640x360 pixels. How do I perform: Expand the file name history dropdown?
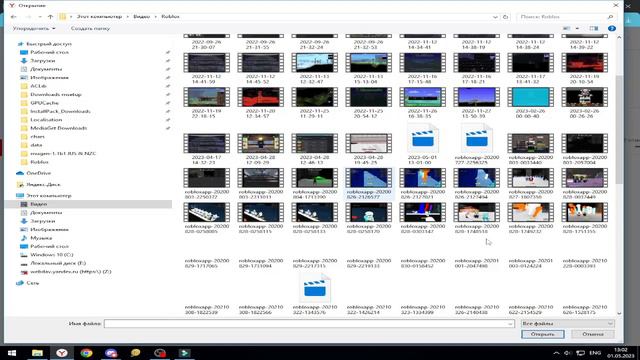[x=510, y=324]
